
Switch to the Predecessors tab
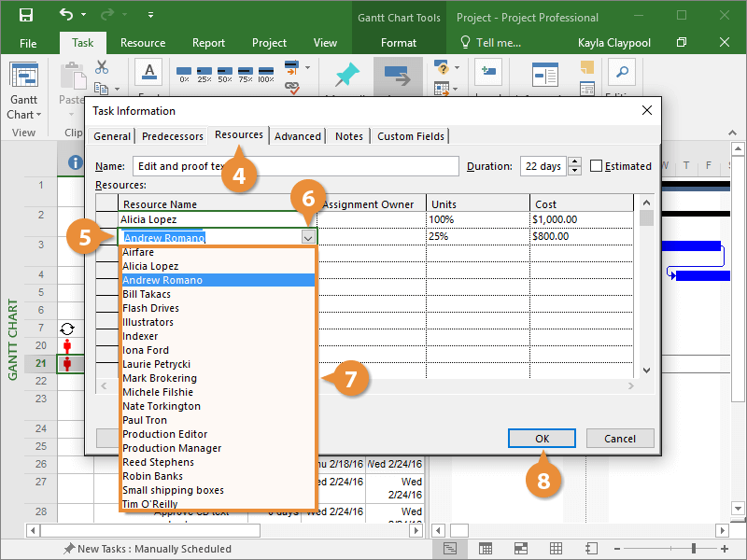173,136
